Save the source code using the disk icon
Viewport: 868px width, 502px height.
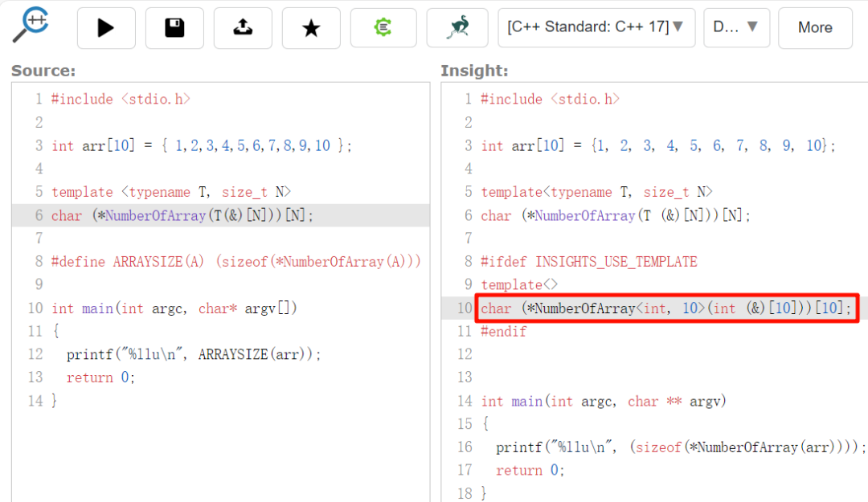(174, 27)
